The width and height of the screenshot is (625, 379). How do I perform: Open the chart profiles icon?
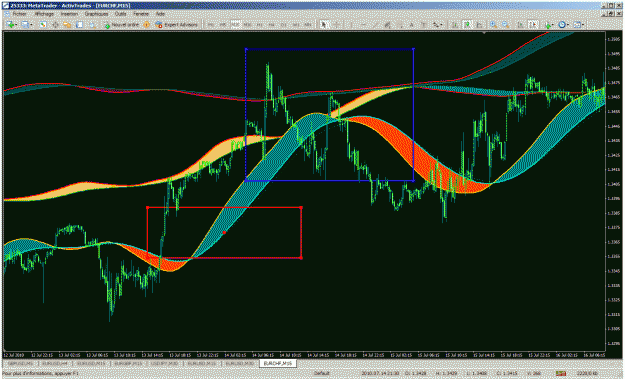click(x=25, y=25)
